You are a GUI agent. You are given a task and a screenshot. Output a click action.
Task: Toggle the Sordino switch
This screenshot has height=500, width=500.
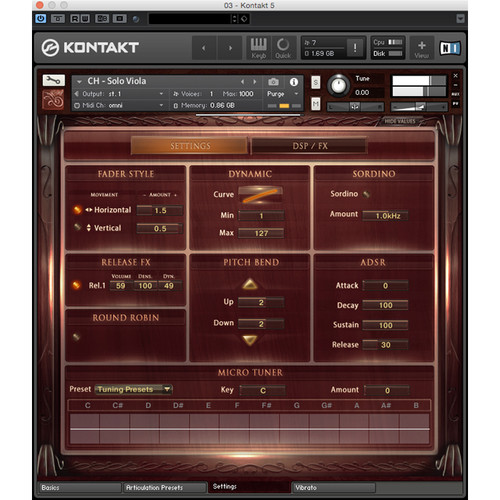pyautogui.click(x=366, y=194)
